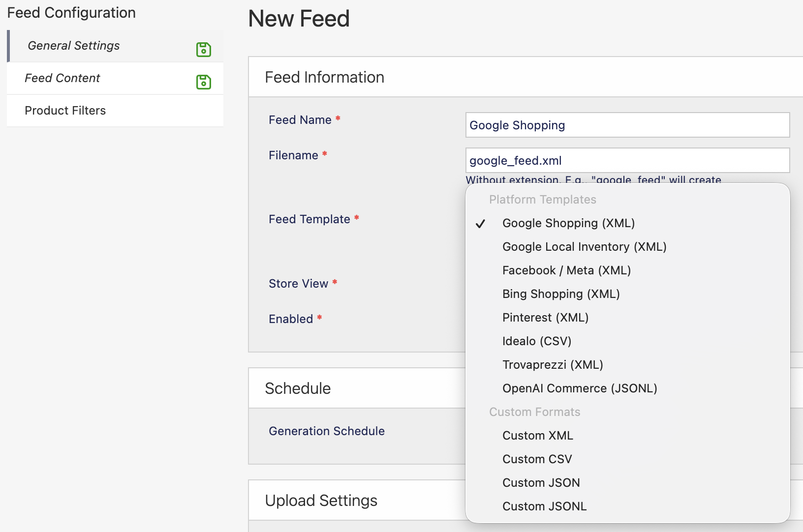Open the Product Filters tab
The image size is (803, 532).
point(115,111)
